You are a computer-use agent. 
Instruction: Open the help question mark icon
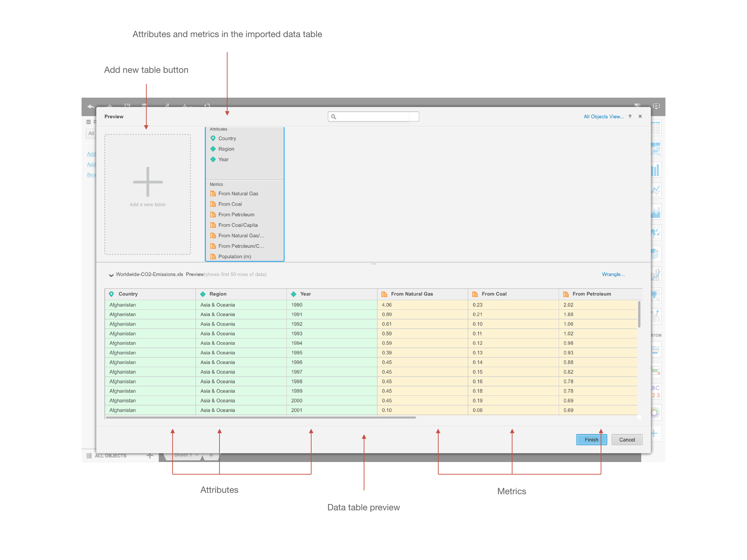(630, 117)
